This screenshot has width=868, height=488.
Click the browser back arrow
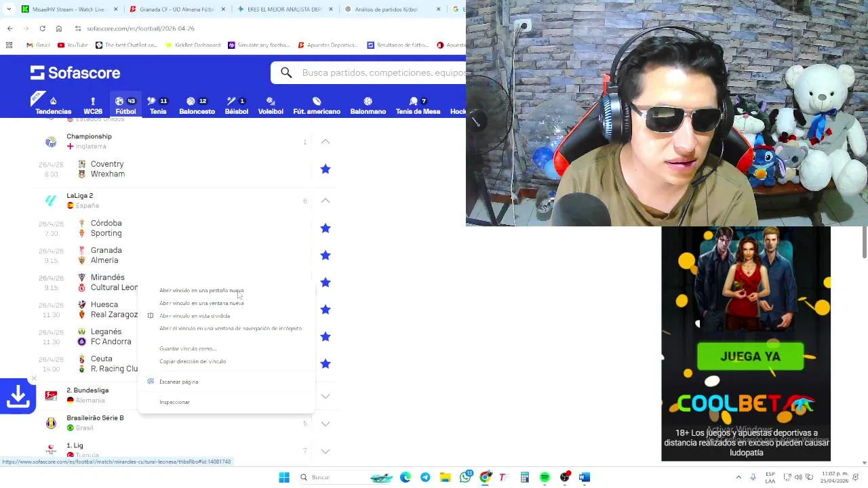tap(9, 28)
